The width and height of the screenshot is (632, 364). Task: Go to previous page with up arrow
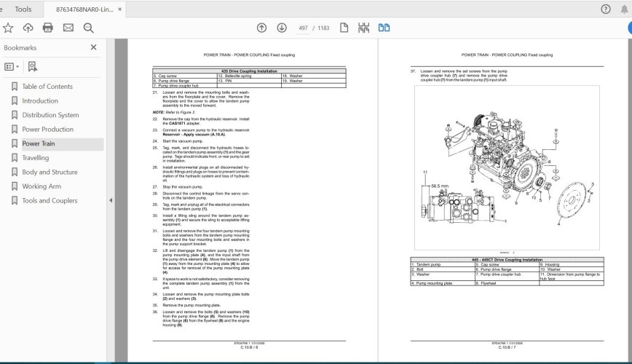click(x=261, y=28)
